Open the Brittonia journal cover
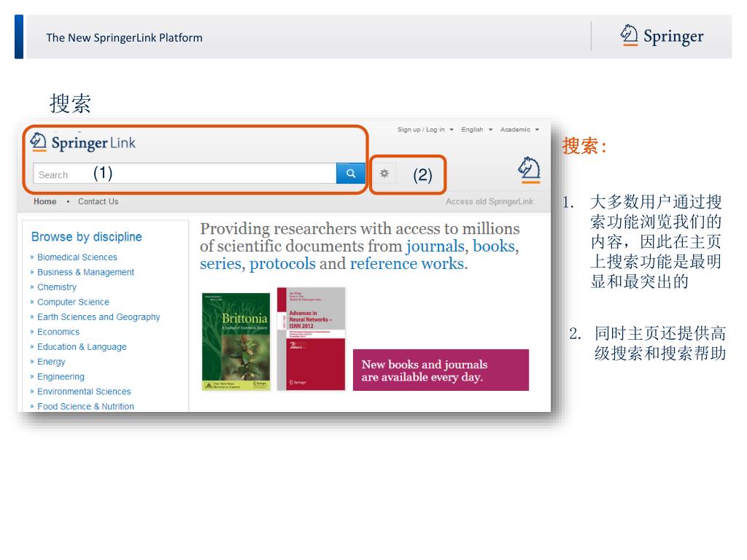Image resolution: width=747 pixels, height=560 pixels. pyautogui.click(x=236, y=341)
